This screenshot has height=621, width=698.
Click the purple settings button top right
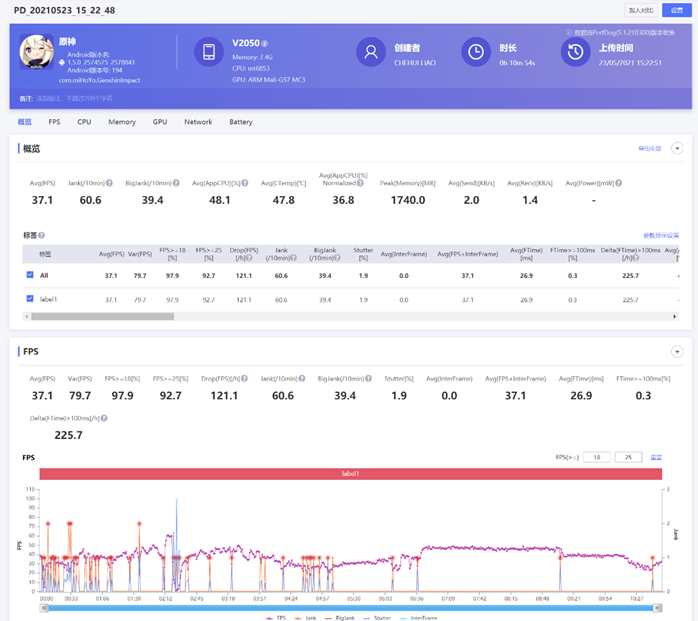tap(676, 9)
